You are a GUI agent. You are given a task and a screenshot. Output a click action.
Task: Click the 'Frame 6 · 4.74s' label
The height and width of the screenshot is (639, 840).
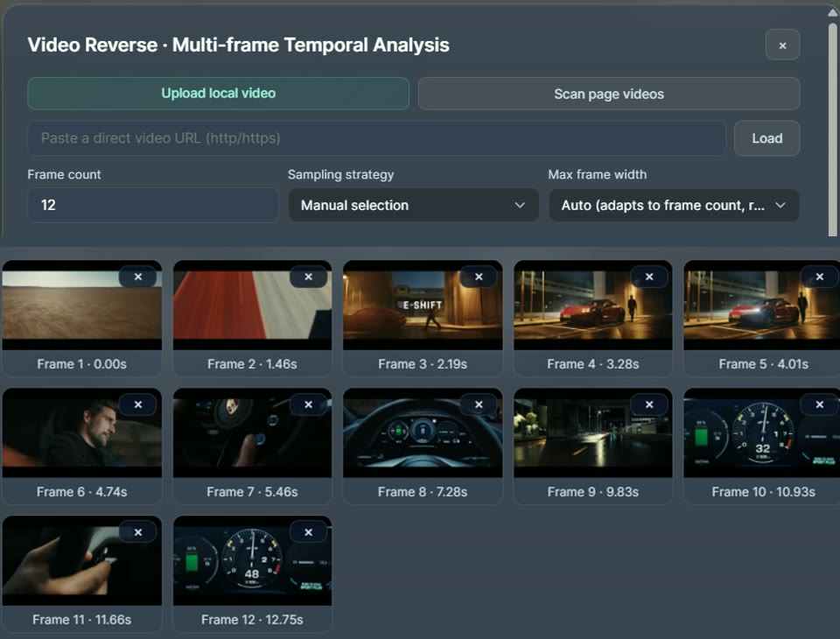(82, 492)
